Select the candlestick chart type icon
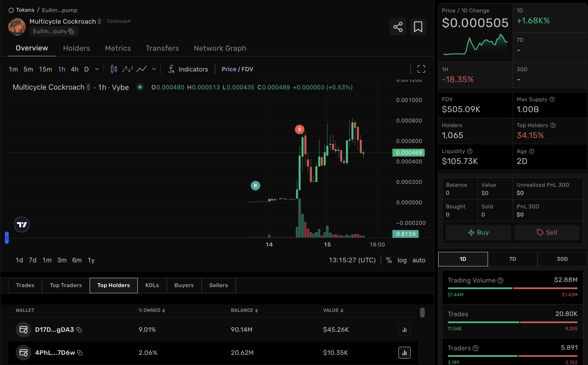Image resolution: width=588 pixels, height=365 pixels. tap(114, 69)
